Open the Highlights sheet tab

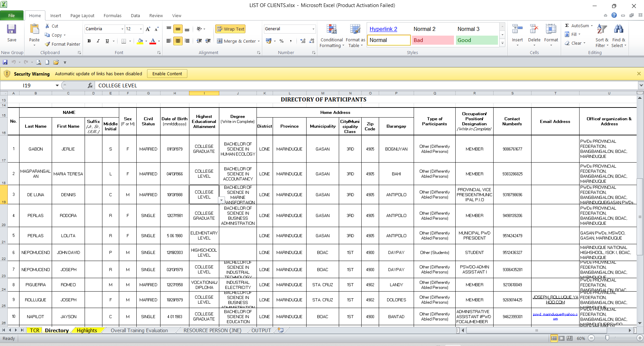tap(87, 330)
